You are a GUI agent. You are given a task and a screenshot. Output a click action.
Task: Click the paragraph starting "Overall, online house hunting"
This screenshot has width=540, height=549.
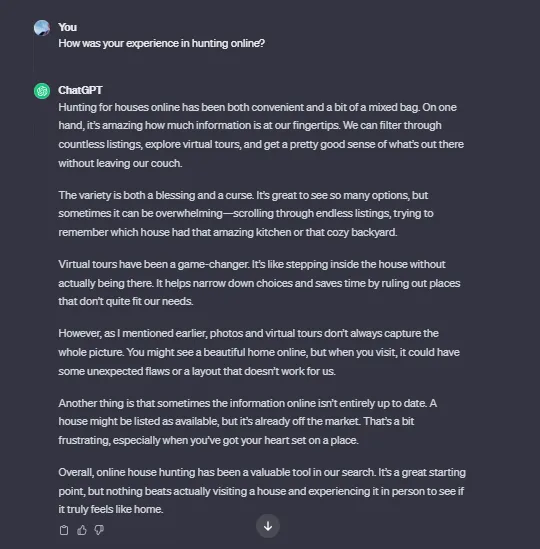point(262,491)
